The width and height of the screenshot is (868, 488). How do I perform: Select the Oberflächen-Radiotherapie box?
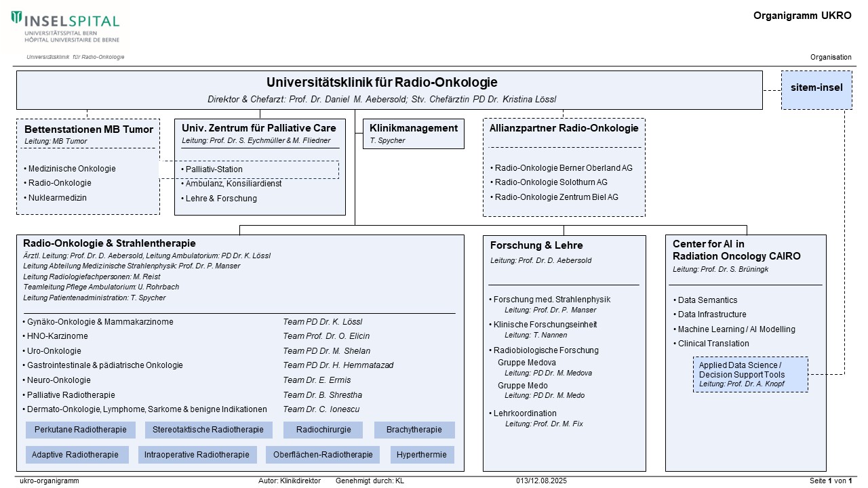pyautogui.click(x=323, y=455)
